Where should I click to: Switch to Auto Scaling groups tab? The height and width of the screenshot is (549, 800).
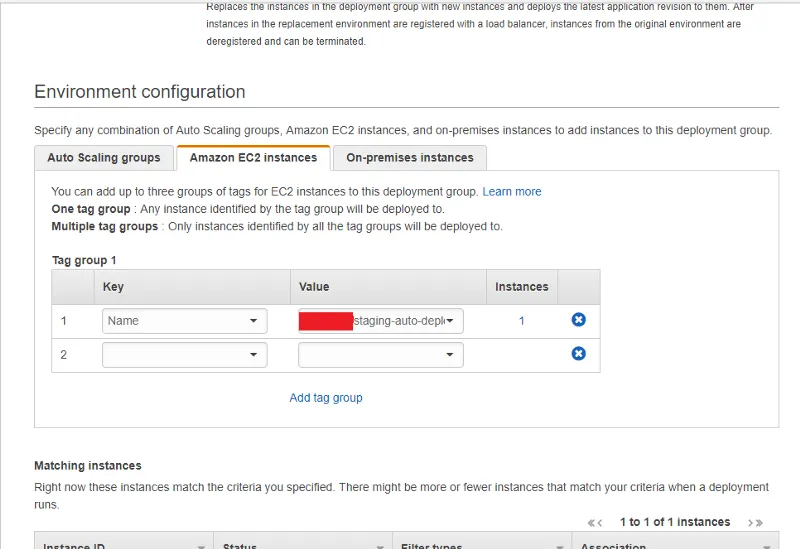click(104, 158)
